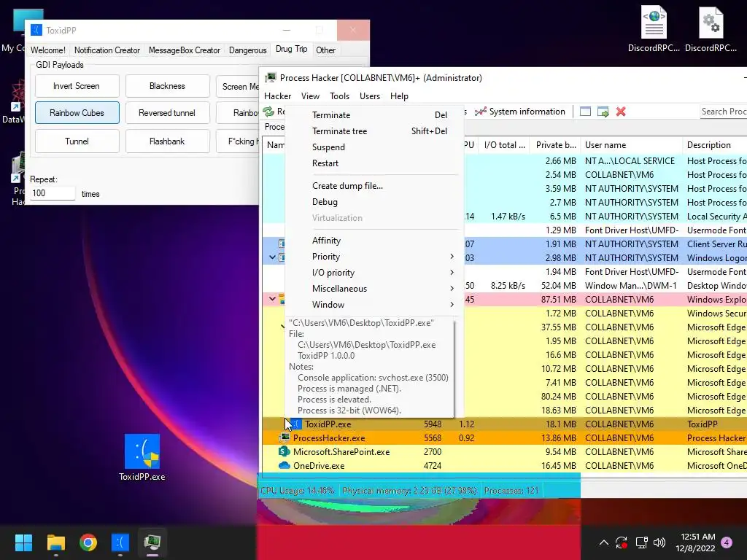Click Invert Screen button

[x=77, y=86]
